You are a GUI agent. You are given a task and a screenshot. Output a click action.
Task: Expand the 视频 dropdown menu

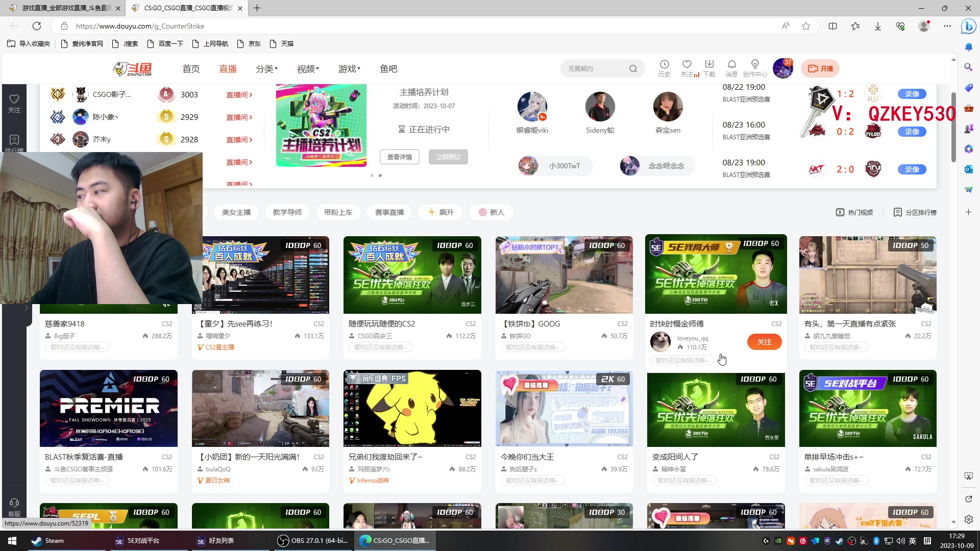(x=308, y=69)
